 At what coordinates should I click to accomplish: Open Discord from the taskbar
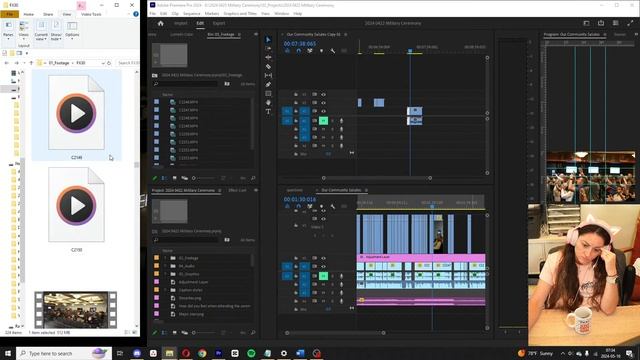tap(137, 353)
